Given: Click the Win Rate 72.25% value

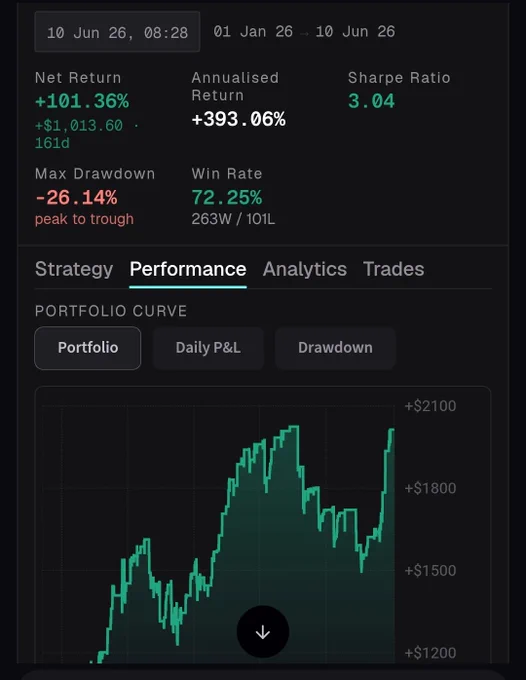Looking at the screenshot, I should click(227, 197).
